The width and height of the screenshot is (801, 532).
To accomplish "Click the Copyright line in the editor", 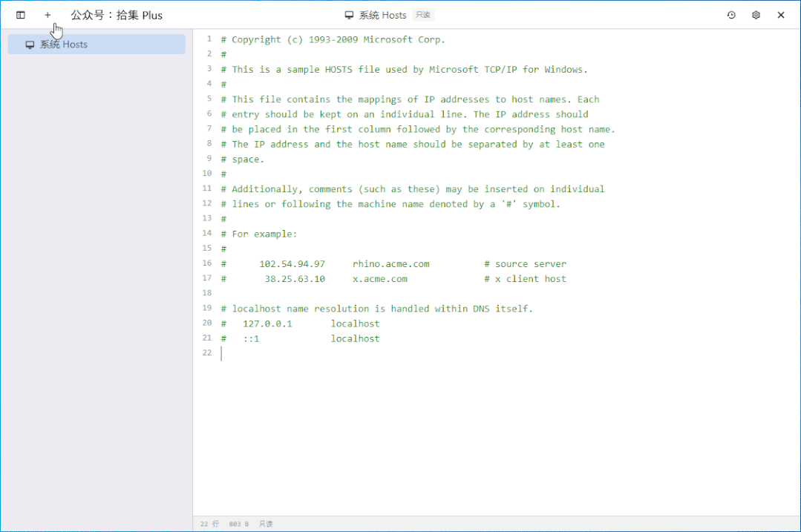I will [x=333, y=39].
